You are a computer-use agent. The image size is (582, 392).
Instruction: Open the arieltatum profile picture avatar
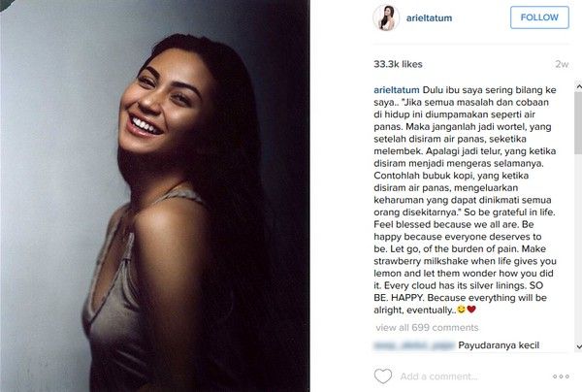386,17
